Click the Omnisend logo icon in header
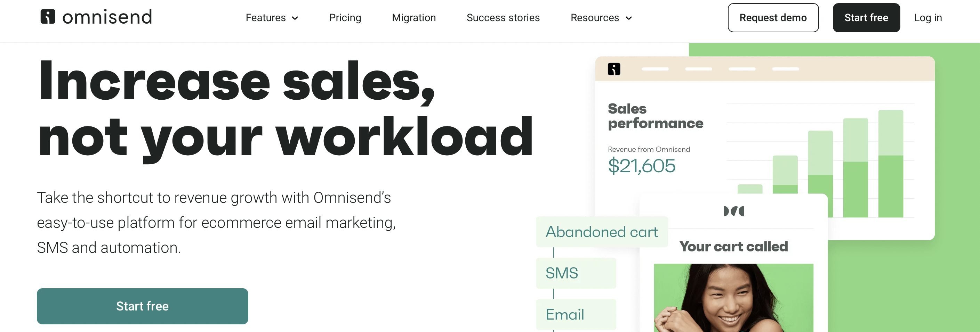 [48, 17]
